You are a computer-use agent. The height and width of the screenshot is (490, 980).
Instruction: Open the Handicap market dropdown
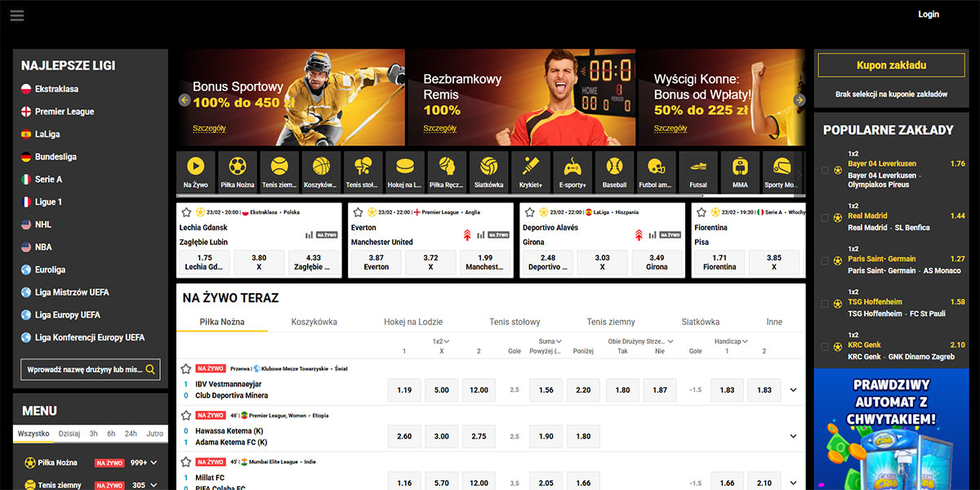coord(745,341)
